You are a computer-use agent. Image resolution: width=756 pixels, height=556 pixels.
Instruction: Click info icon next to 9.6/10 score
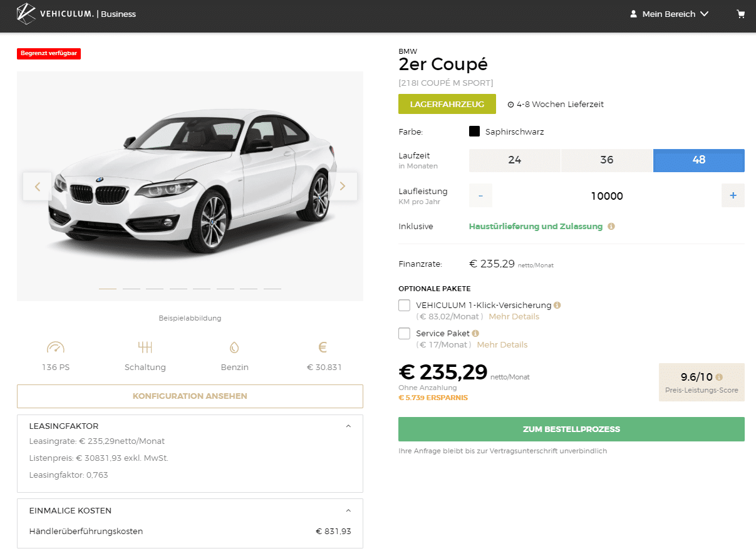(719, 377)
